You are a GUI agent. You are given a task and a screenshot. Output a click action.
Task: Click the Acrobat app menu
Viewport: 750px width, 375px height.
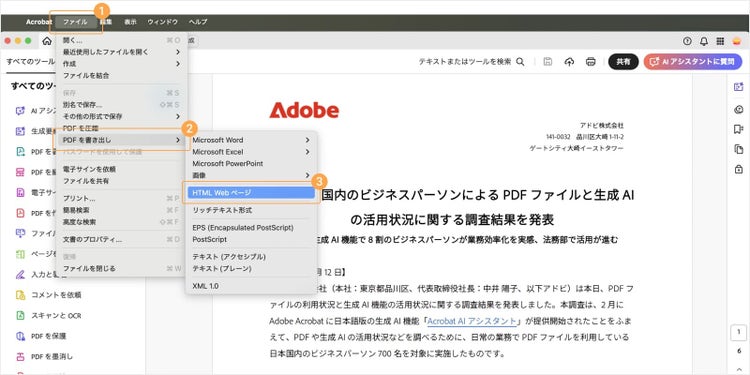point(39,22)
